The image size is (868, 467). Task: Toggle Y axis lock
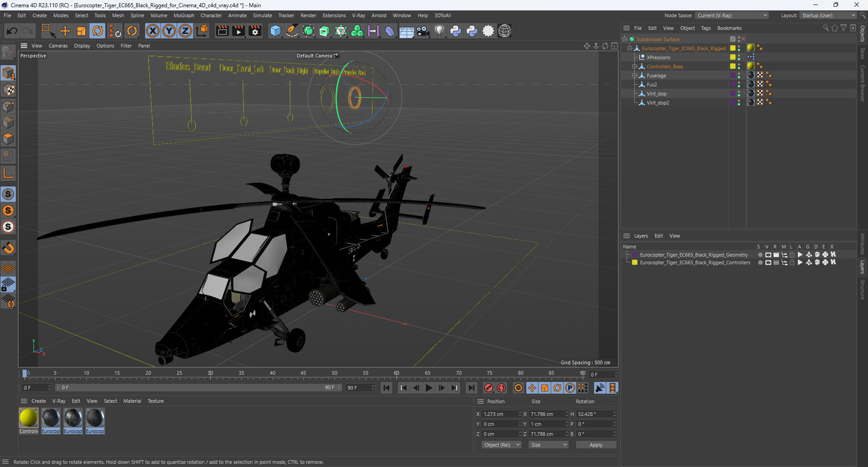[169, 31]
